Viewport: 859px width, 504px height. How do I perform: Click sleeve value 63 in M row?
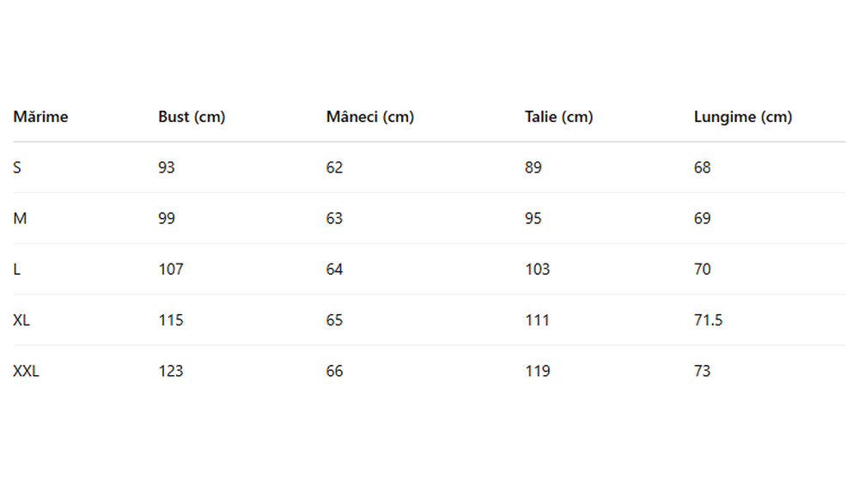(x=334, y=219)
